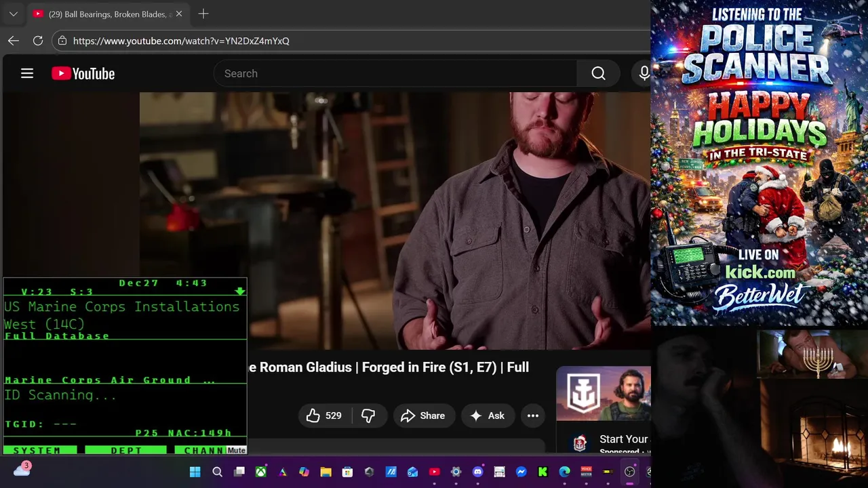
Task: Click the 'P25 NAC:149h' readout
Action: 183,432
